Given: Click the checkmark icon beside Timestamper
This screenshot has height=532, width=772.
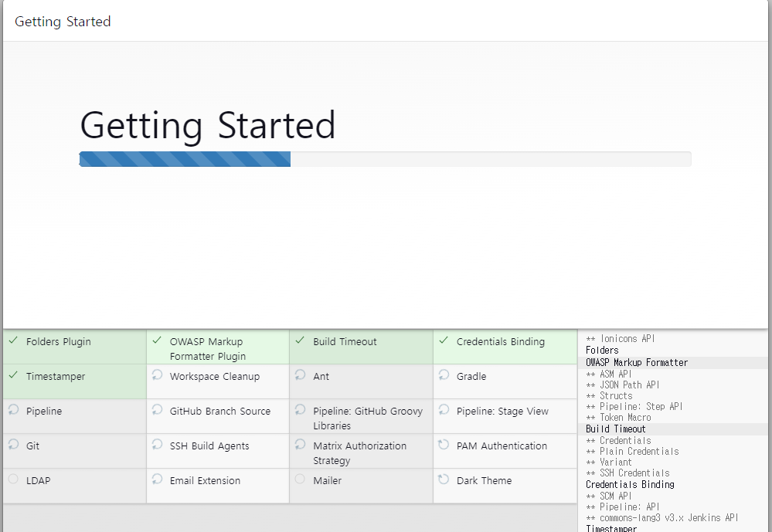Looking at the screenshot, I should [x=13, y=375].
